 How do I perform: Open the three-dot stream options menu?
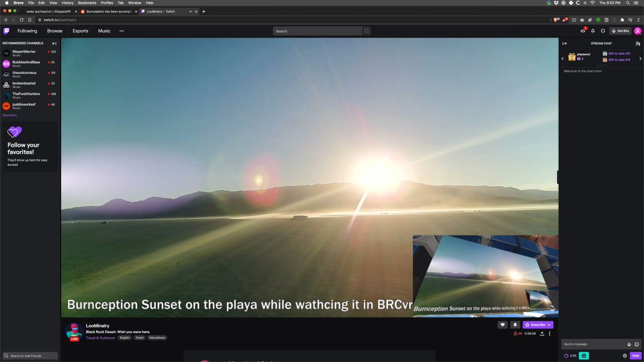point(550,334)
